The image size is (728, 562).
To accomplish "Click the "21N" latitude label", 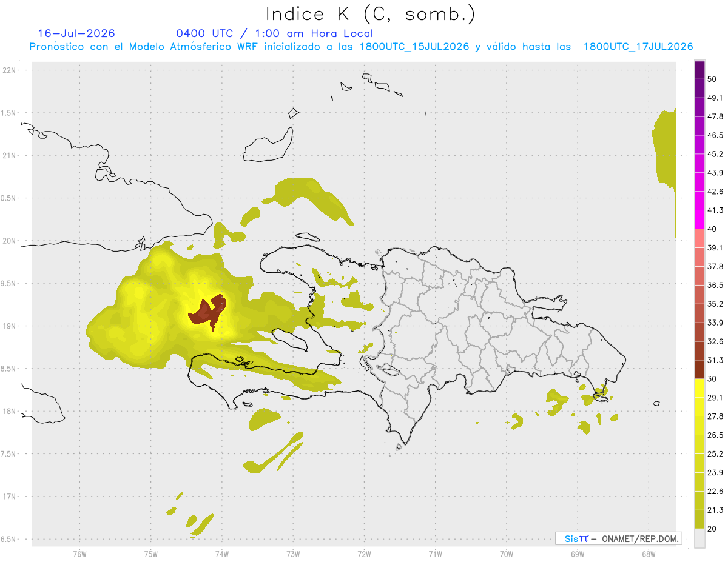I will (9, 156).
